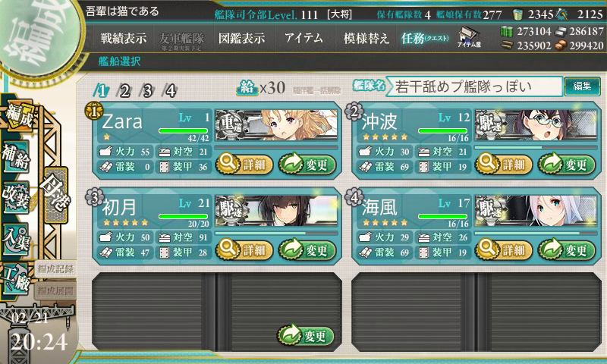Open the アイテム屋 item shop icon
Screen dimensions: 607x364
pyautogui.click(x=469, y=37)
